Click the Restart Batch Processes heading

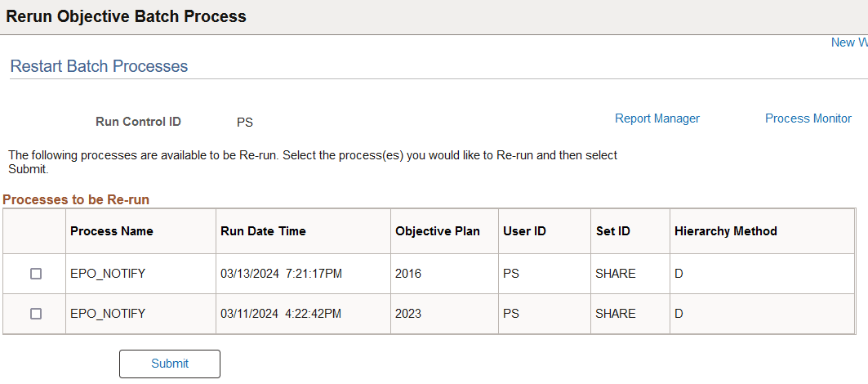coord(99,66)
